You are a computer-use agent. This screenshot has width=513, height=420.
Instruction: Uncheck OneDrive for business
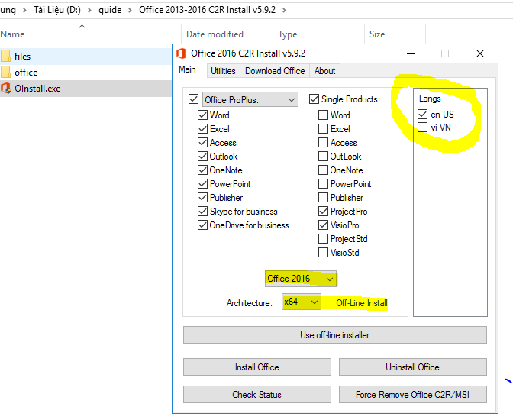pyautogui.click(x=202, y=225)
